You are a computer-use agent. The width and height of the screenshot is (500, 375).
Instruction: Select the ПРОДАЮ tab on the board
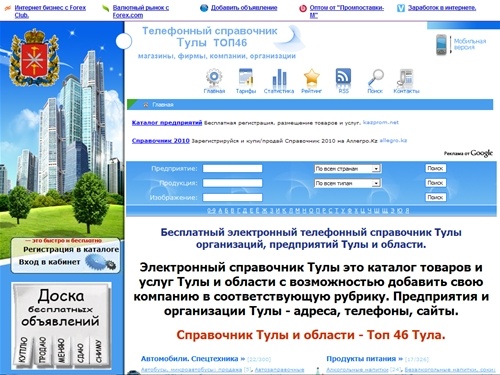[x=42, y=350]
